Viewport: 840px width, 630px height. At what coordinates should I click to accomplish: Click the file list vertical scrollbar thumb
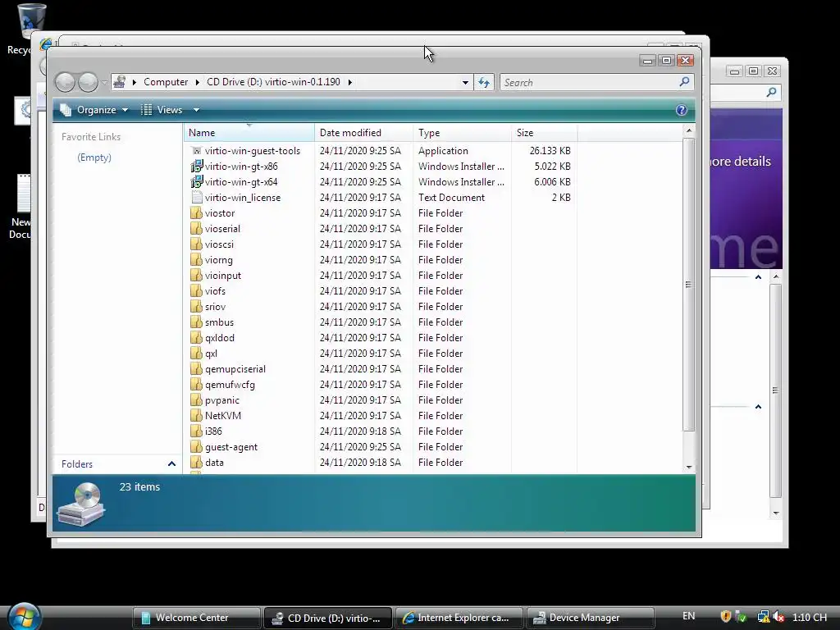[689, 285]
